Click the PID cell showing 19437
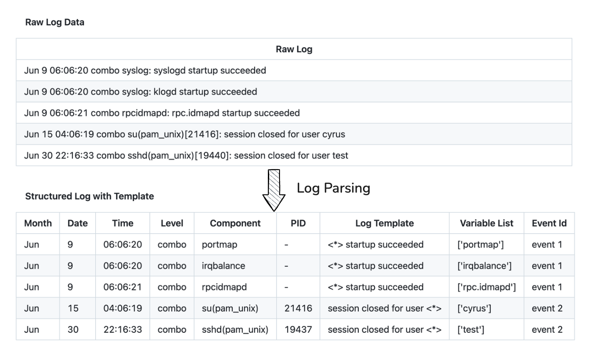592x364 pixels. [x=298, y=329]
